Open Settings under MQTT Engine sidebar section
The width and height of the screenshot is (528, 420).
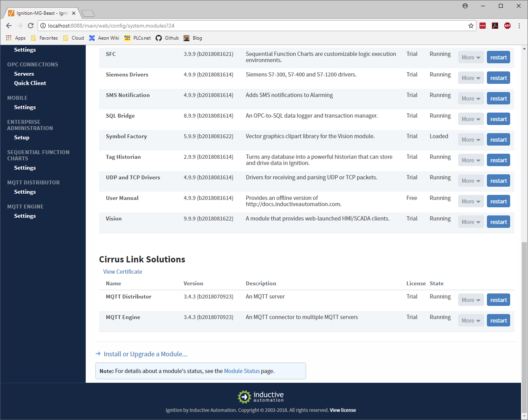coord(25,216)
